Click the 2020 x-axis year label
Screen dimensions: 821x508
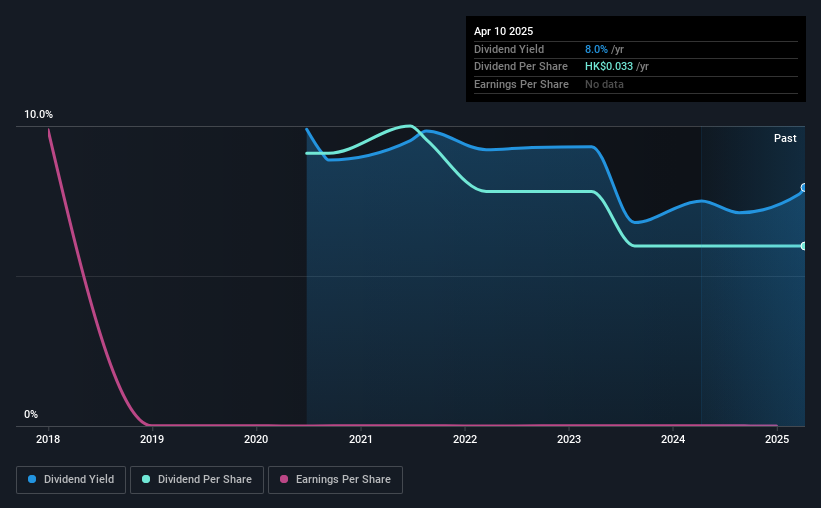(x=256, y=439)
